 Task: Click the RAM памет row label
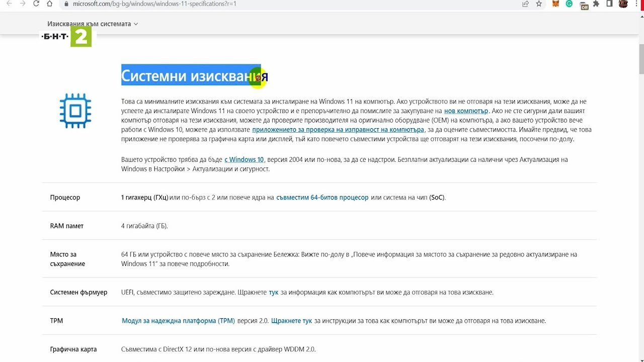(67, 226)
